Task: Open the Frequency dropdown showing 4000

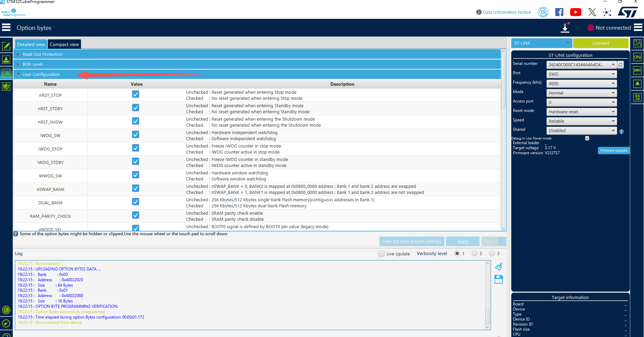Action: click(581, 83)
